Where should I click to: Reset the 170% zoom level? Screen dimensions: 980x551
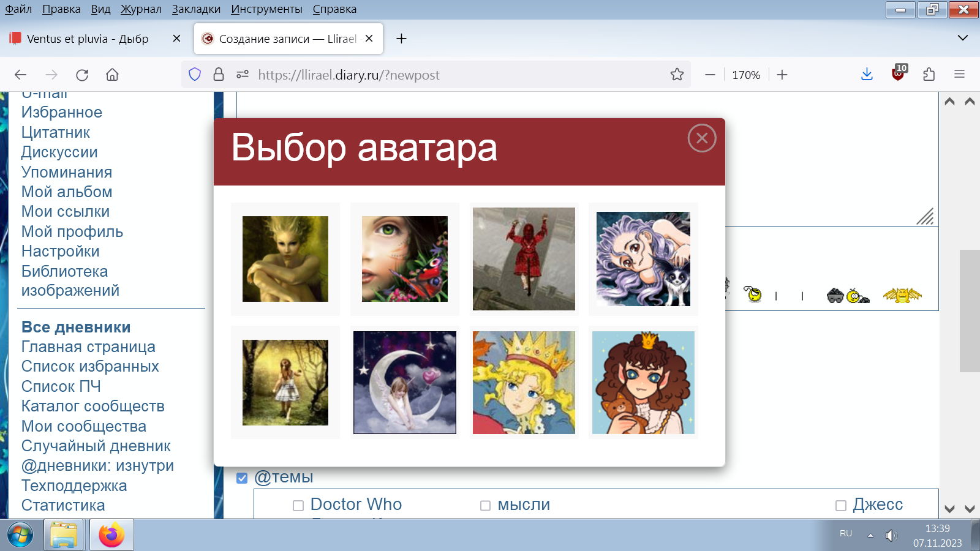(746, 75)
